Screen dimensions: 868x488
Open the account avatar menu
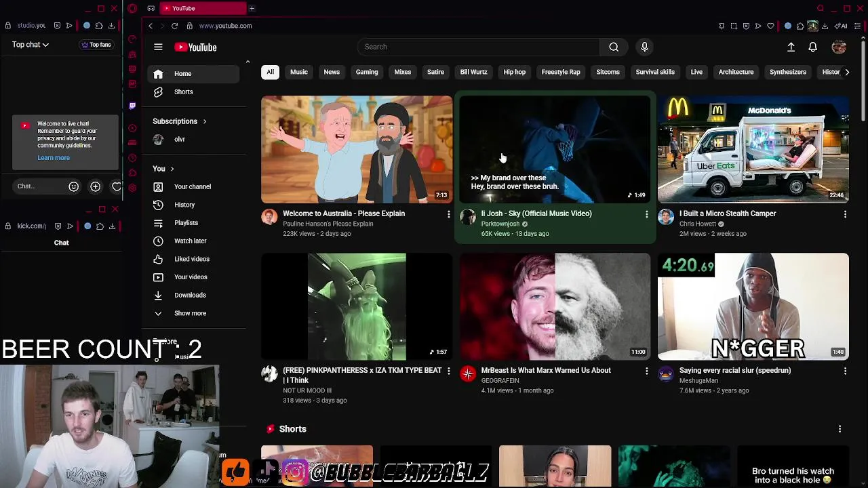point(839,47)
